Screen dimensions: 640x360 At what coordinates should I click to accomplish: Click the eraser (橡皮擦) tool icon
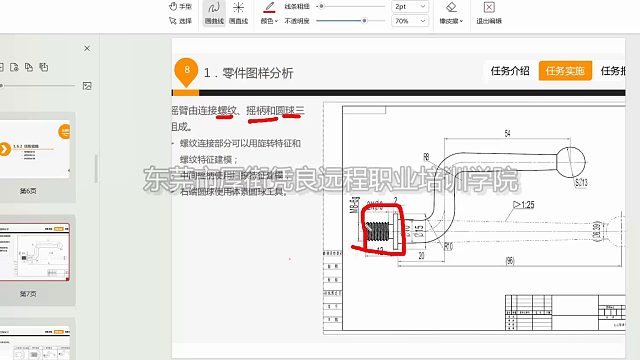(x=451, y=7)
